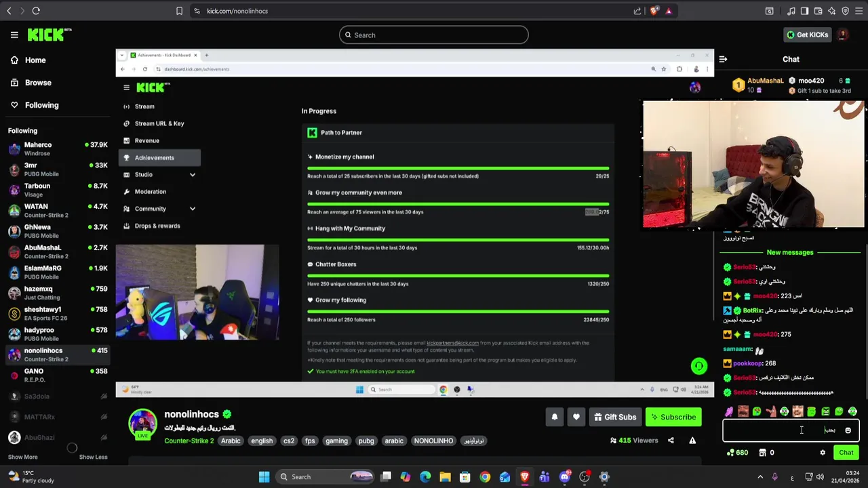
Task: Click the green scroll-to-bottom chat button
Action: (x=698, y=366)
